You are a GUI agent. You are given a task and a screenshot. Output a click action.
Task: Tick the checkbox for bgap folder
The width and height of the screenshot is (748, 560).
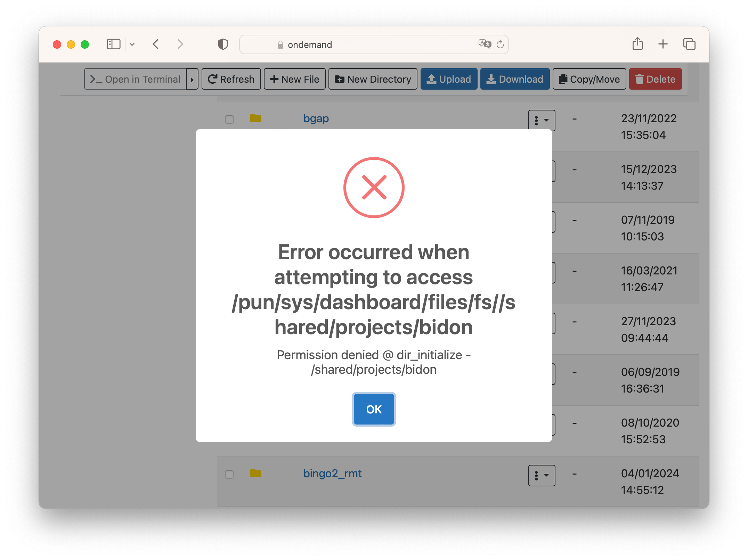point(229,120)
